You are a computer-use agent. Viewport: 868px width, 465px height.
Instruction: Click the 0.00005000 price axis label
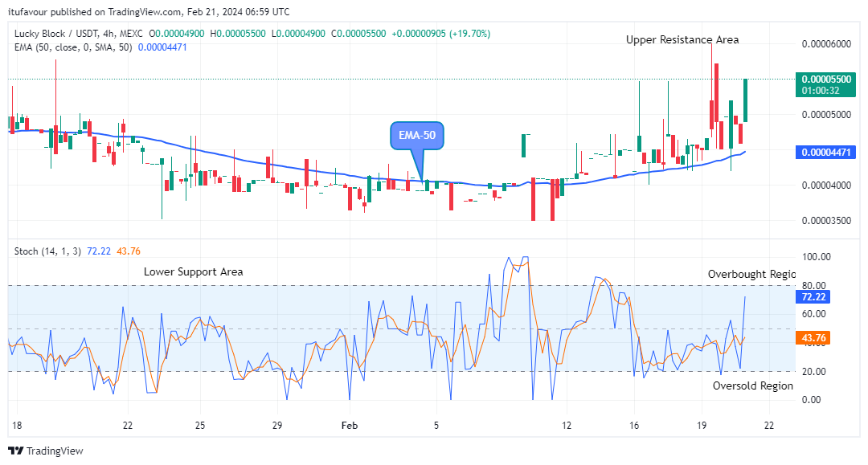click(x=826, y=115)
